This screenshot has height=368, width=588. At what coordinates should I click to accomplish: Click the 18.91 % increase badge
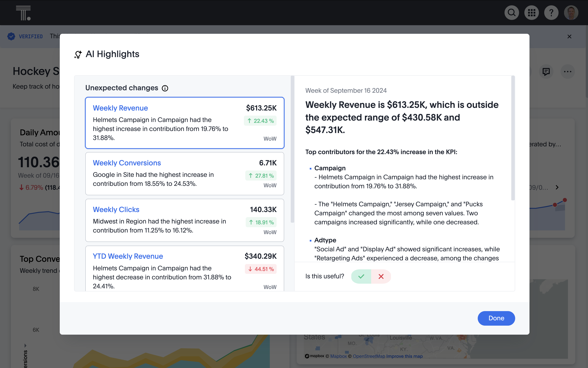[261, 222]
